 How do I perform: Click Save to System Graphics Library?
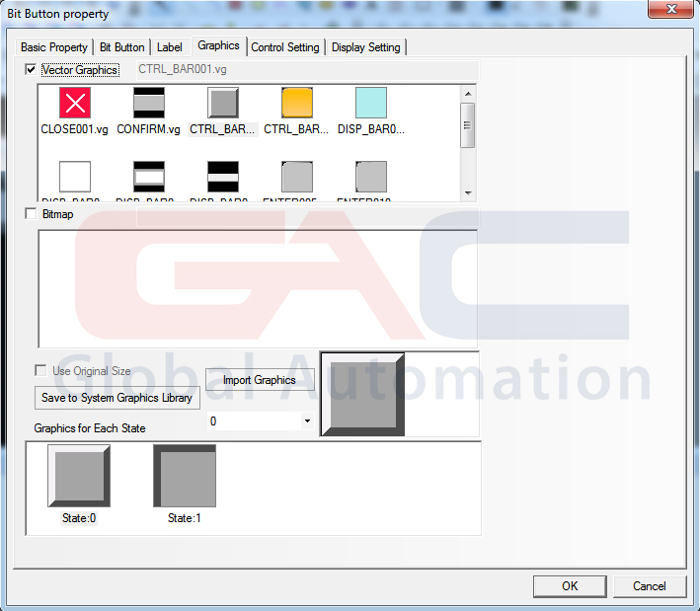tap(117, 398)
